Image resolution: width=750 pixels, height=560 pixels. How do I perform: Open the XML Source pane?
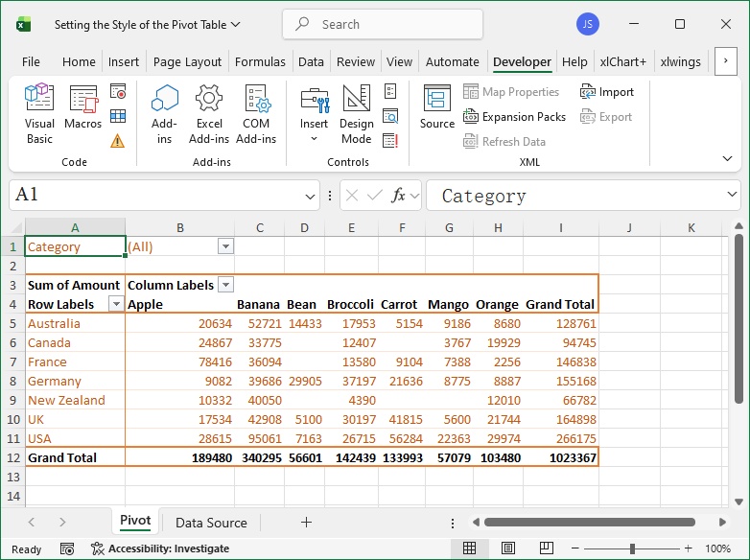436,106
